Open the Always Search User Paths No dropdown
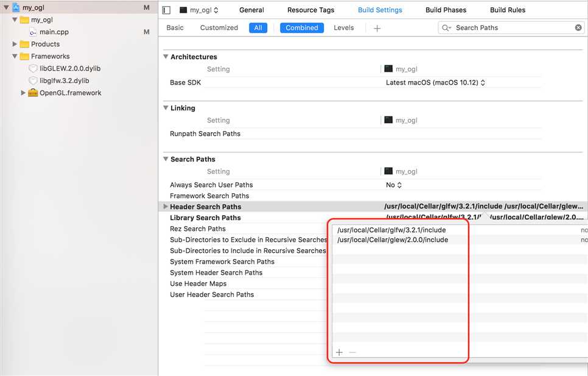 (394, 185)
